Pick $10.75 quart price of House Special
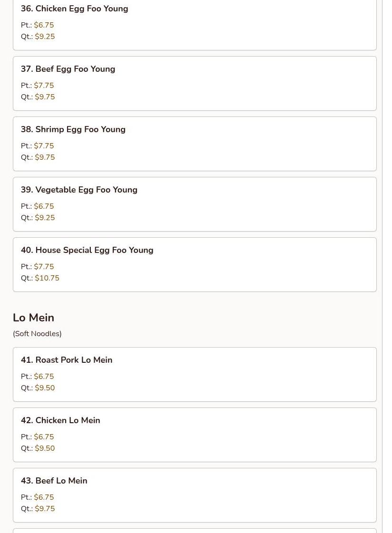Viewport: 392px width, 533px height. click(x=47, y=278)
